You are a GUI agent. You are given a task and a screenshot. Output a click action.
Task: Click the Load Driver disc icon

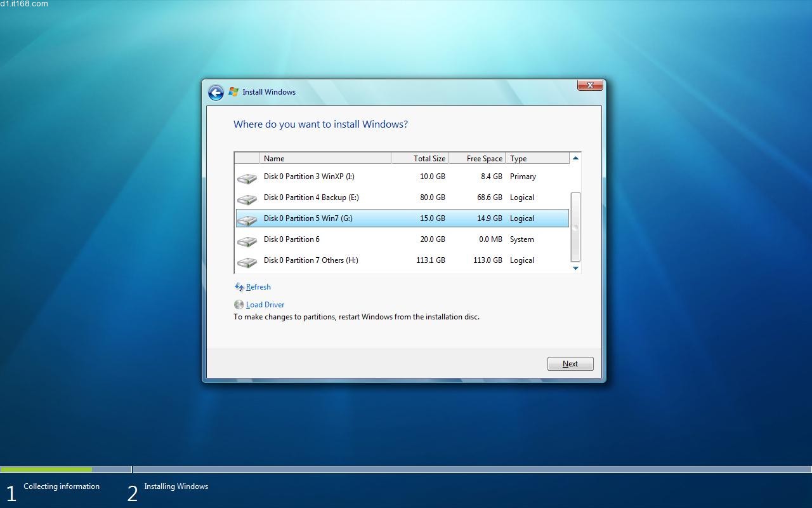239,305
